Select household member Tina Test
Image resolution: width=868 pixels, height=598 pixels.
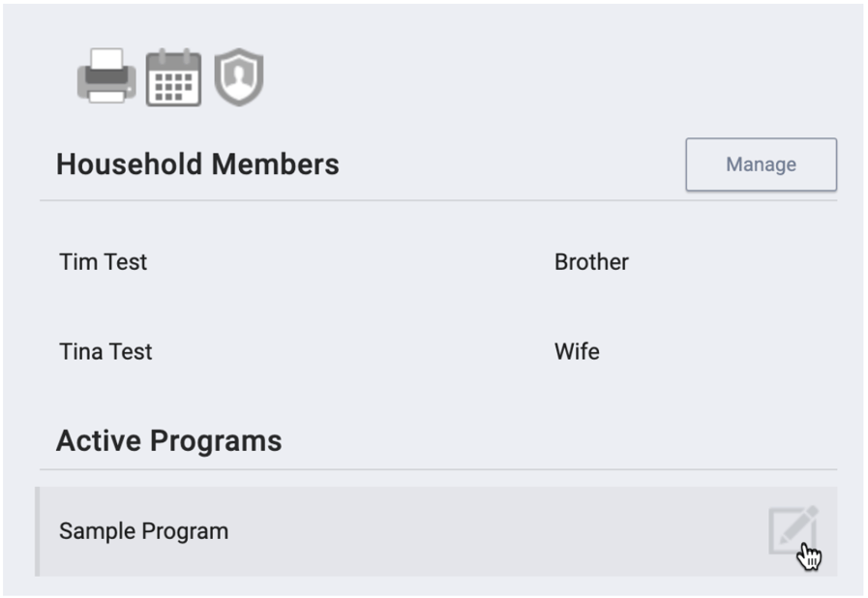click(105, 351)
